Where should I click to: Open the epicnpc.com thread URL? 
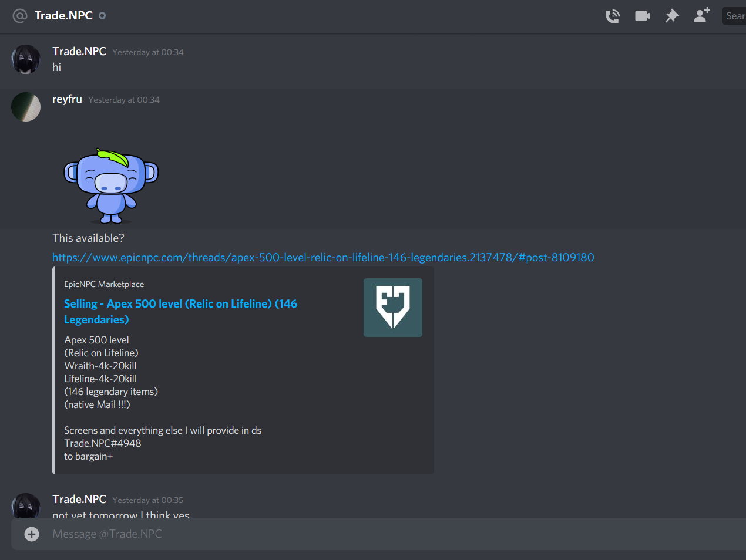coord(323,257)
